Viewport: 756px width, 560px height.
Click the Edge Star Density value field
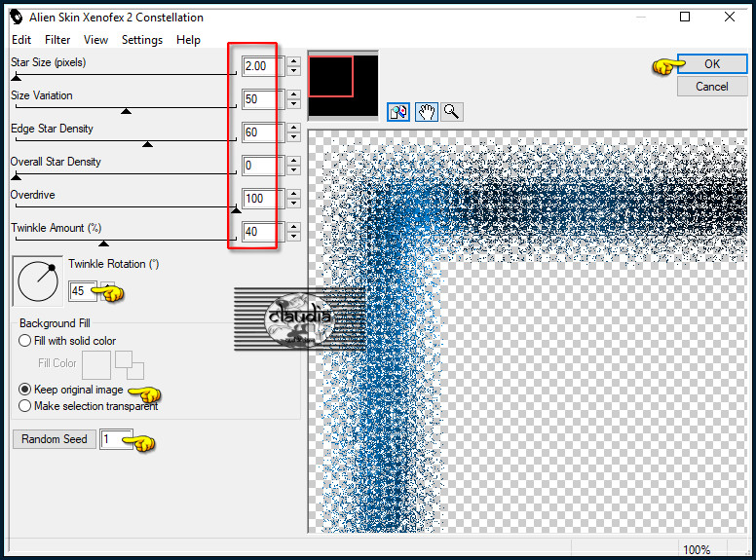pos(263,132)
